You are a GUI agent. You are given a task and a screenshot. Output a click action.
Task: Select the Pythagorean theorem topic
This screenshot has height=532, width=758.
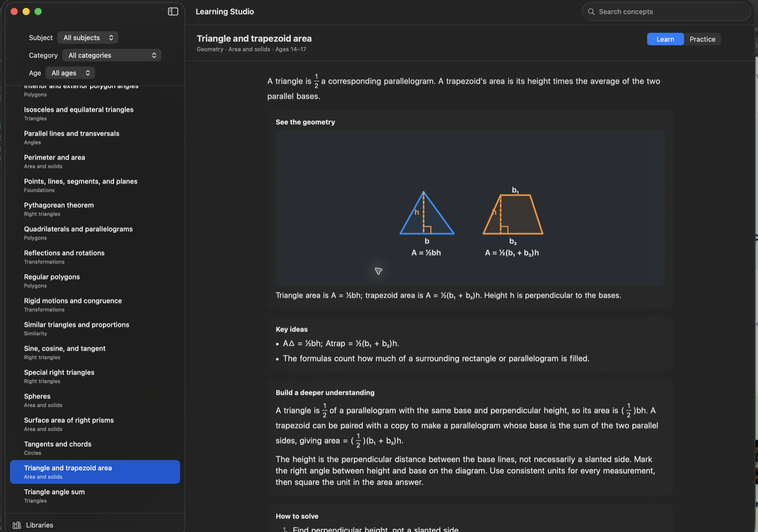pyautogui.click(x=95, y=209)
